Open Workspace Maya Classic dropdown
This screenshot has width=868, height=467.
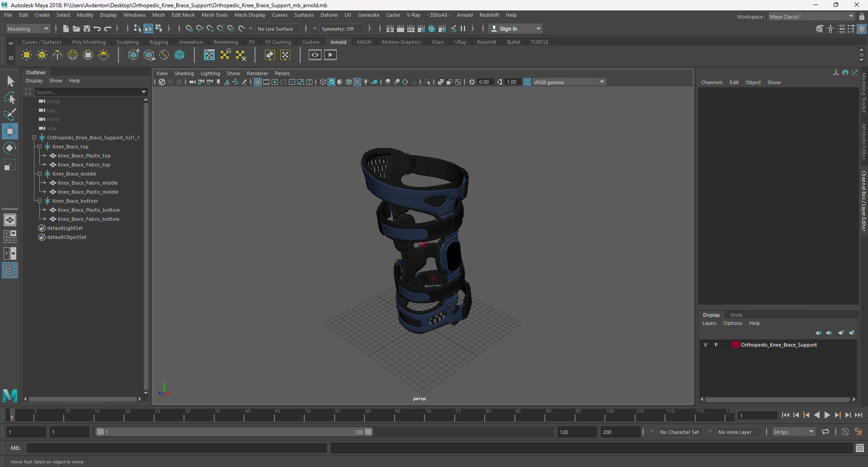point(811,16)
